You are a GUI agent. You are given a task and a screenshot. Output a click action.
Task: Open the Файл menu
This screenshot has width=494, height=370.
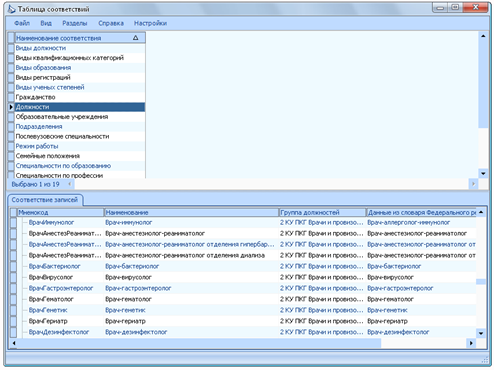click(22, 23)
